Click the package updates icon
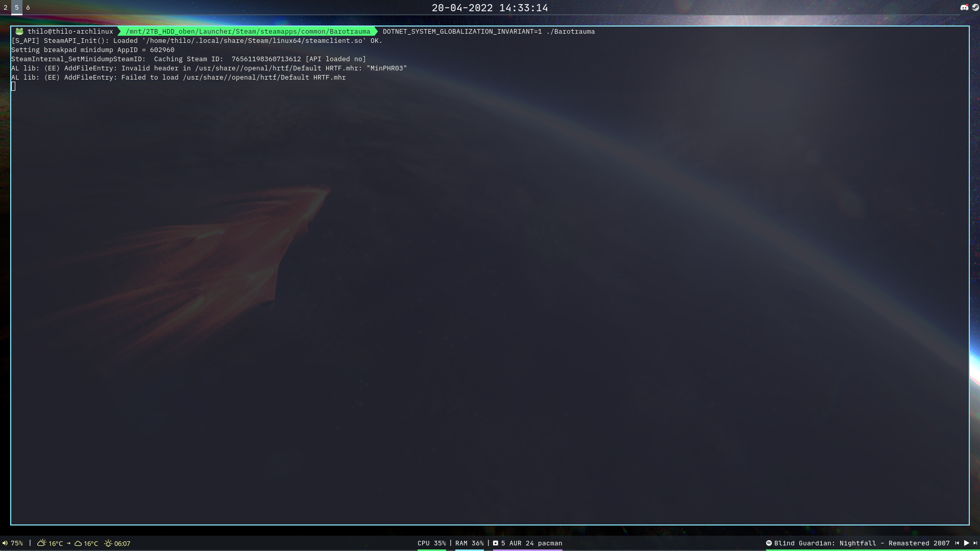 pos(496,543)
